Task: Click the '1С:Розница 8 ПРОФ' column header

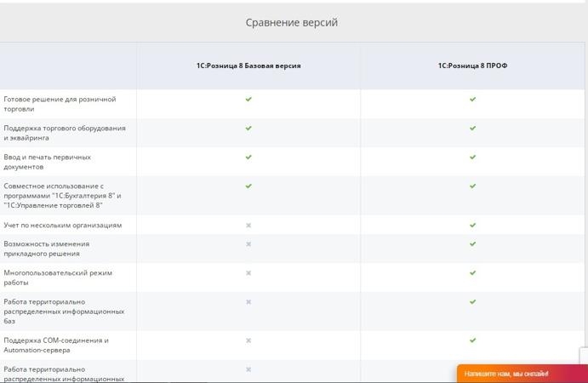Action: coord(473,66)
